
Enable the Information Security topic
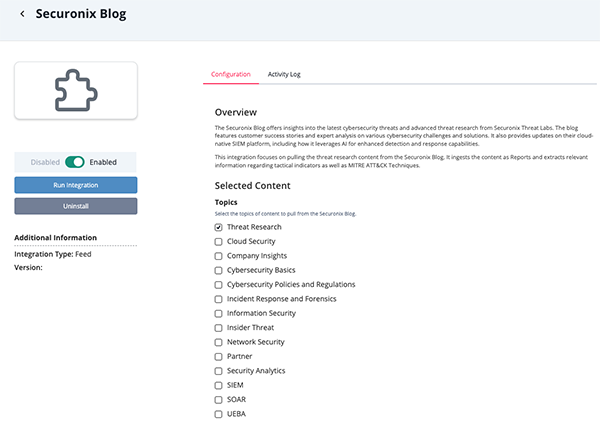click(219, 313)
